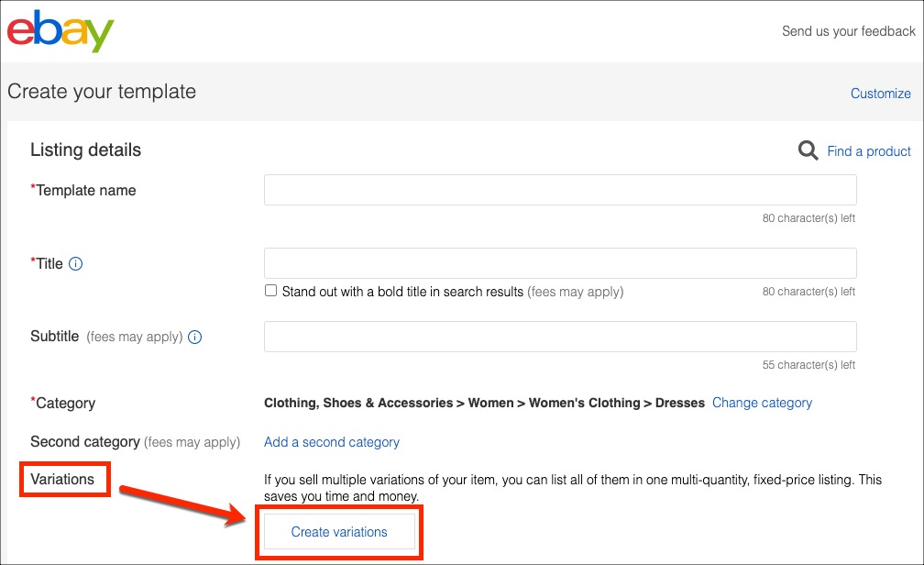Click the Create your template header
This screenshot has height=565, width=924.
[101, 92]
